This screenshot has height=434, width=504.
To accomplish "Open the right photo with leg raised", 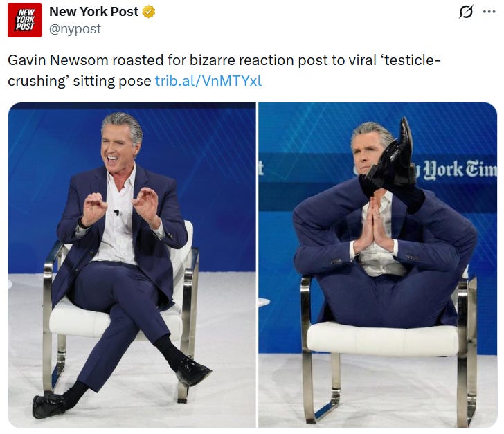I will click(x=378, y=265).
